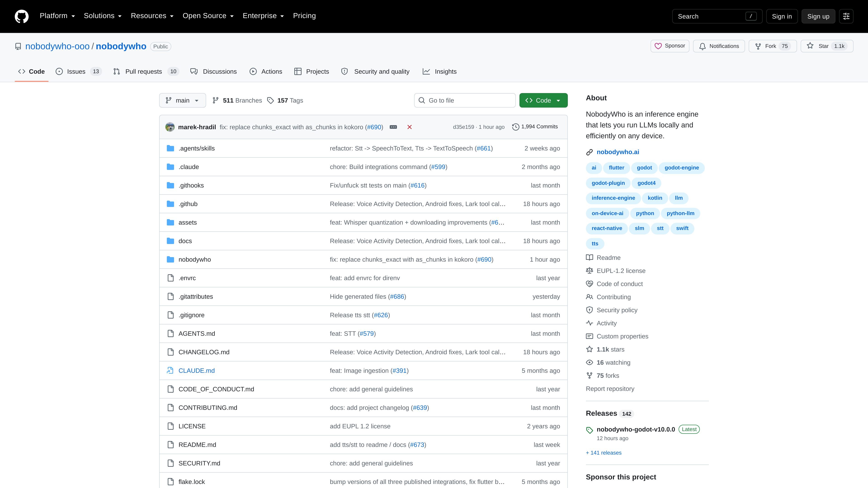Click the branch icon beside 511 Branches
The height and width of the screenshot is (488, 868).
tap(216, 100)
